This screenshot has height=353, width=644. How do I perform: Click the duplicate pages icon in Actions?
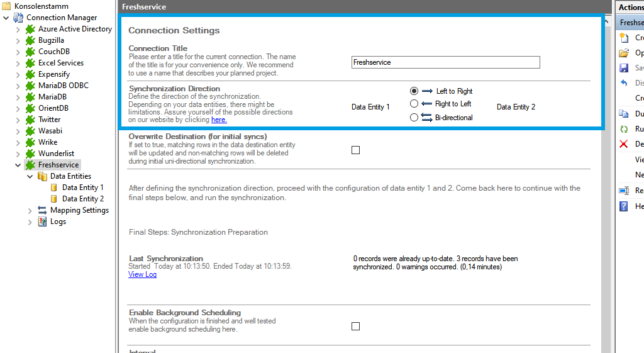point(624,114)
